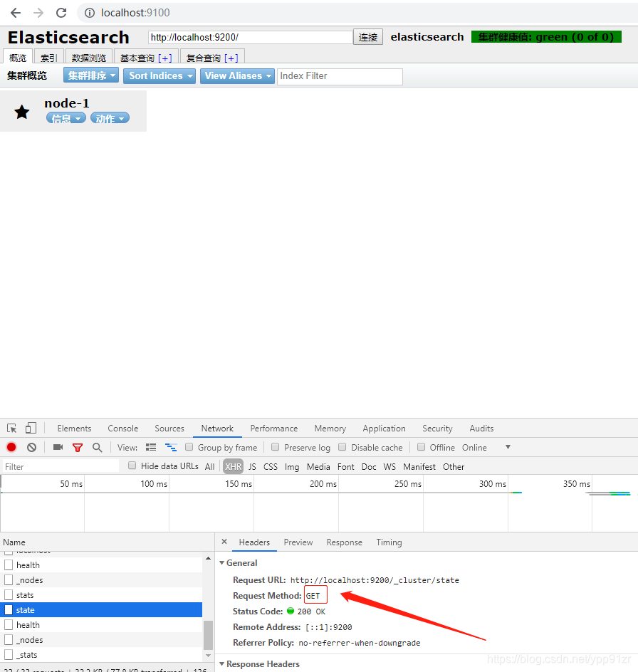Add a 基本查询 tab with [+]
638x672 pixels.
[165, 58]
